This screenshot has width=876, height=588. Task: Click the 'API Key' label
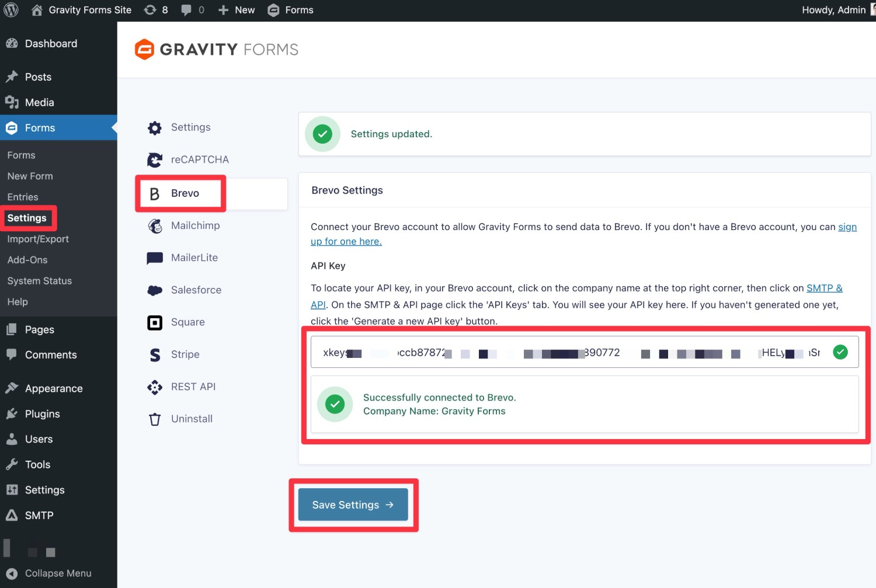point(328,266)
